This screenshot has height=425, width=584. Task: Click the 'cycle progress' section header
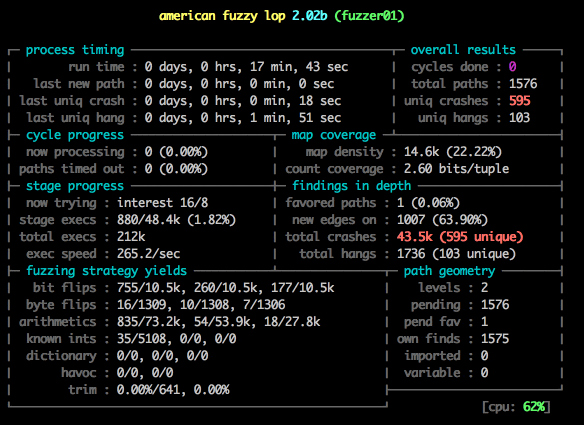[75, 135]
